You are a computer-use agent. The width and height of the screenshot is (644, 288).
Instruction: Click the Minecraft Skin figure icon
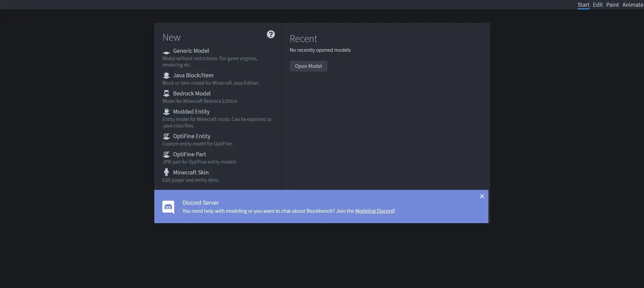(x=166, y=172)
